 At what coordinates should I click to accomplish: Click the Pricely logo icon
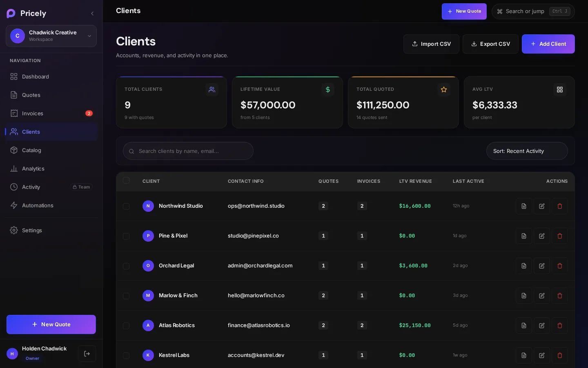(x=11, y=13)
